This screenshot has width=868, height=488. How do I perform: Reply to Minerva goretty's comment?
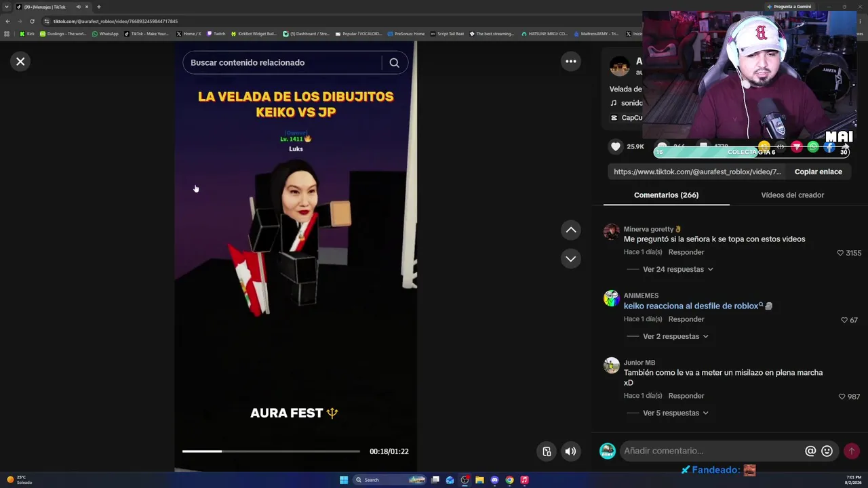(686, 252)
